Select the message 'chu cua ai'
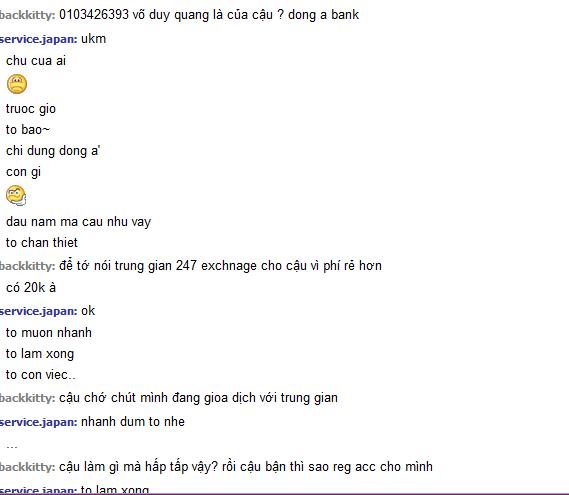The width and height of the screenshot is (569, 495). click(36, 61)
